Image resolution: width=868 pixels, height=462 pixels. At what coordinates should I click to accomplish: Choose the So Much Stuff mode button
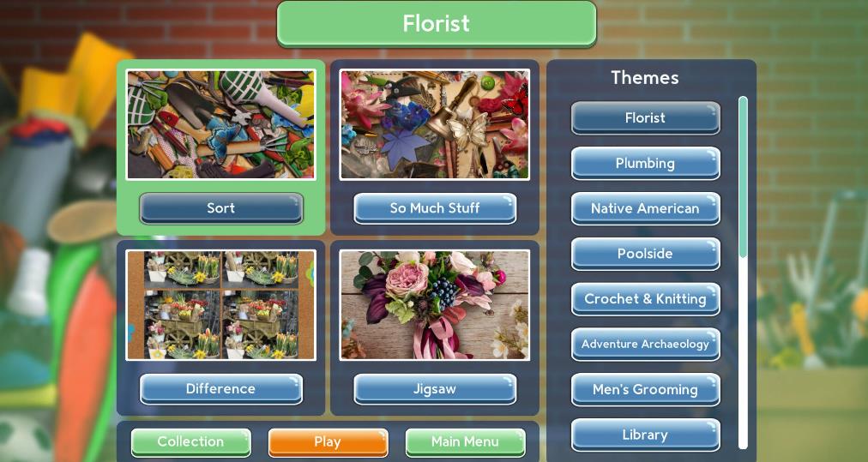(435, 208)
